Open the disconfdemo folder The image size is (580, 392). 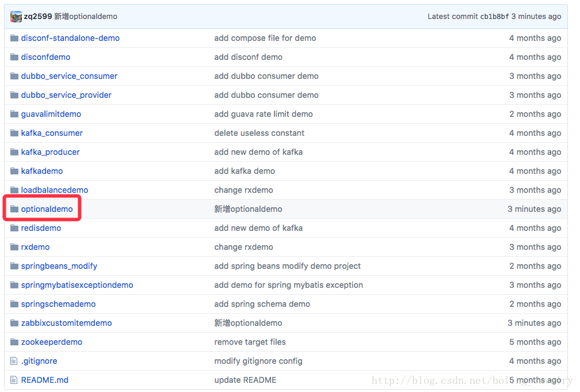45,57
